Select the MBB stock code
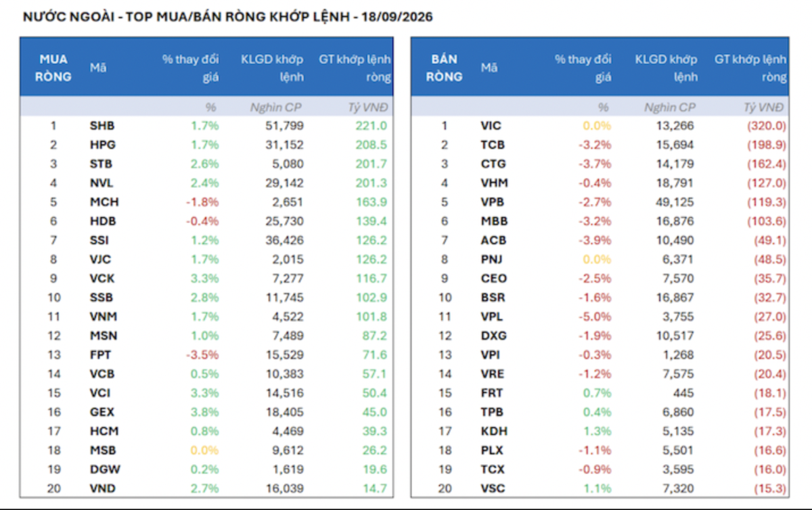Viewport: 812px width, 510px height. pos(495,221)
